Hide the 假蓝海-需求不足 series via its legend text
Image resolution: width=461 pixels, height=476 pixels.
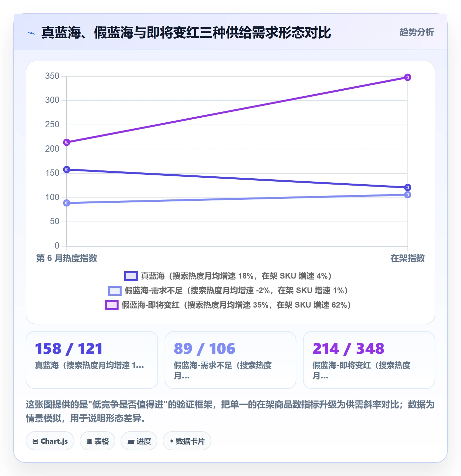(236, 290)
